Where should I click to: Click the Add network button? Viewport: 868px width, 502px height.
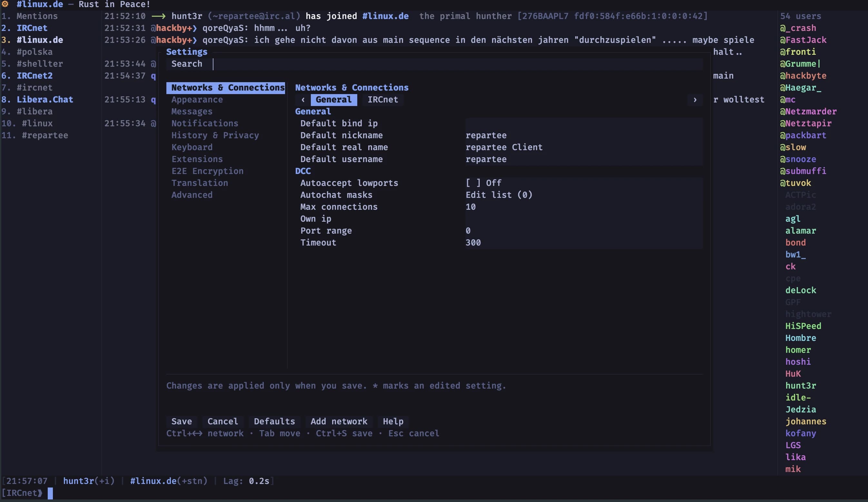tap(339, 422)
